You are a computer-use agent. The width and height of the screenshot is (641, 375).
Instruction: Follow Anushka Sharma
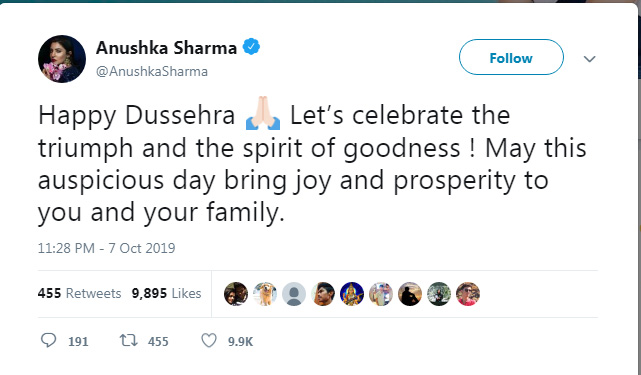[511, 57]
